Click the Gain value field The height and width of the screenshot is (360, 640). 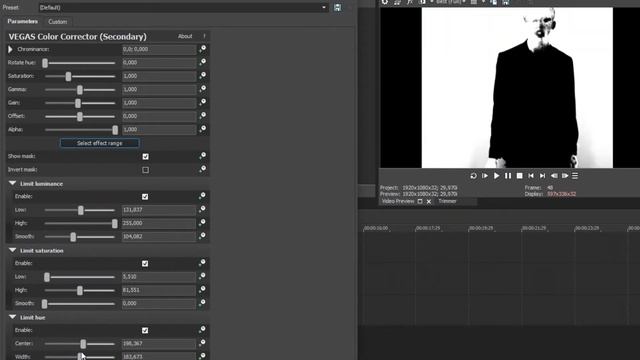[x=159, y=103]
